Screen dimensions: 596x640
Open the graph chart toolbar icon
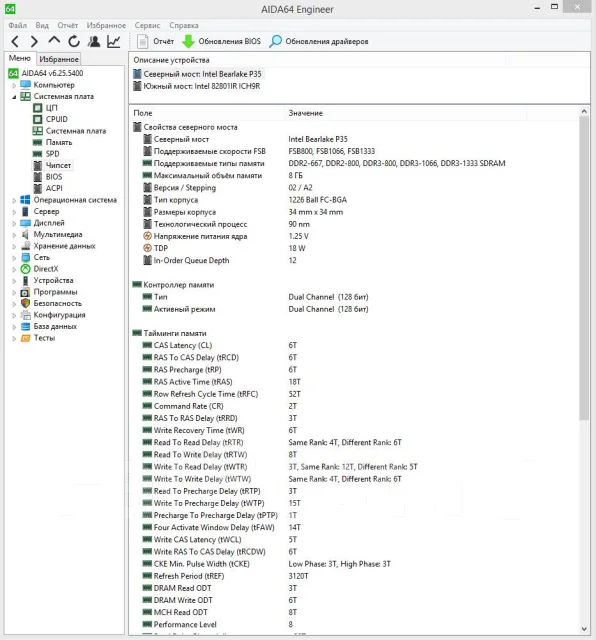point(113,41)
